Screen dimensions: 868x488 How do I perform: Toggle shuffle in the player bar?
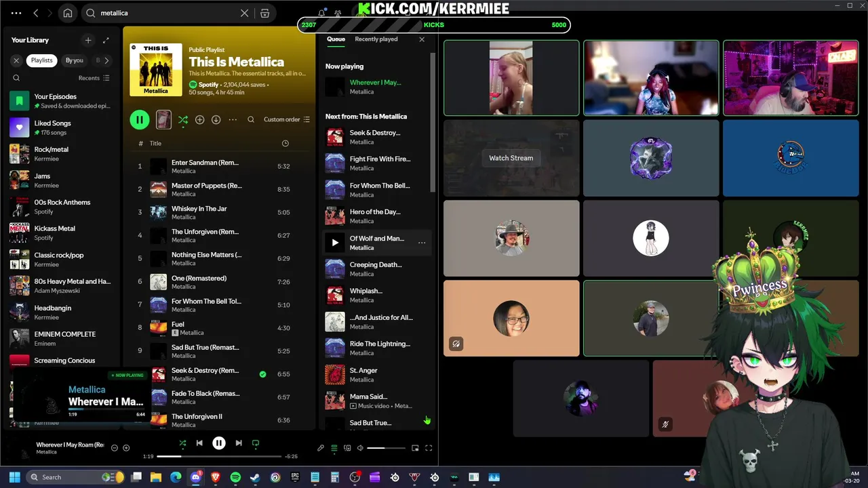182,443
